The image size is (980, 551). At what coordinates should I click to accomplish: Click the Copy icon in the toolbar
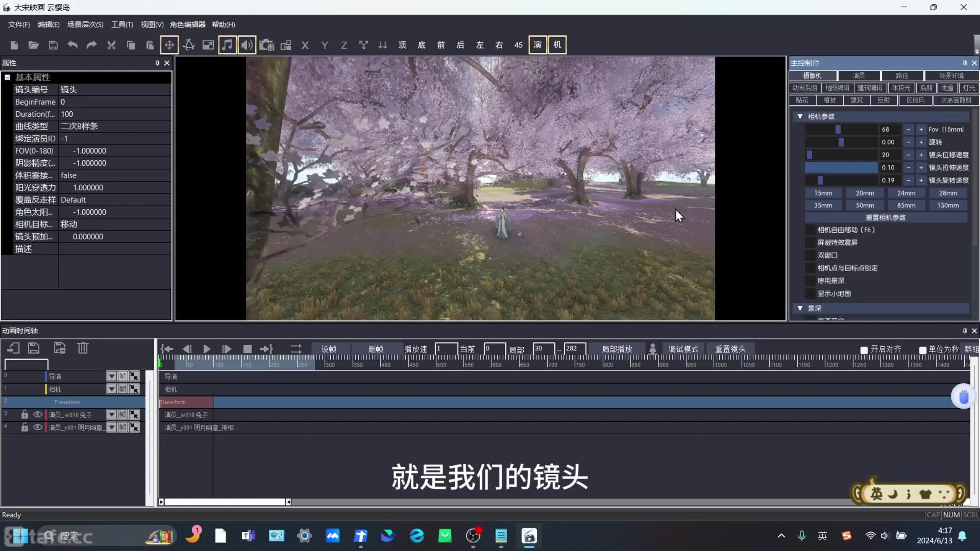point(131,45)
